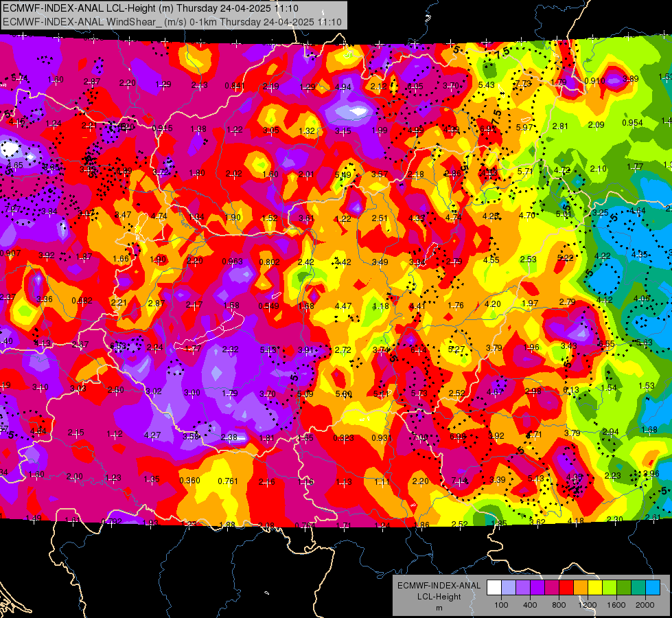This screenshot has height=618, width=672.
Task: Click the wind shear value 7.73
Action: pyautogui.click(x=523, y=84)
